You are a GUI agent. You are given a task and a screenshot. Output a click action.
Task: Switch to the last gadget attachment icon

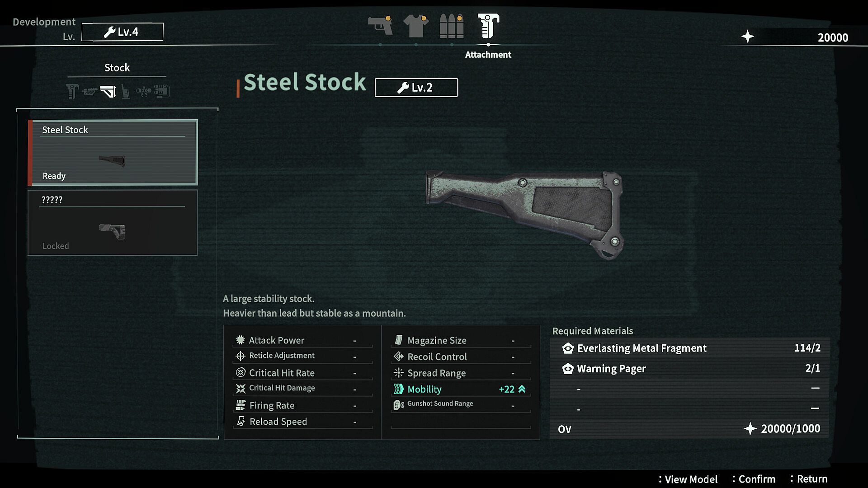coord(161,91)
